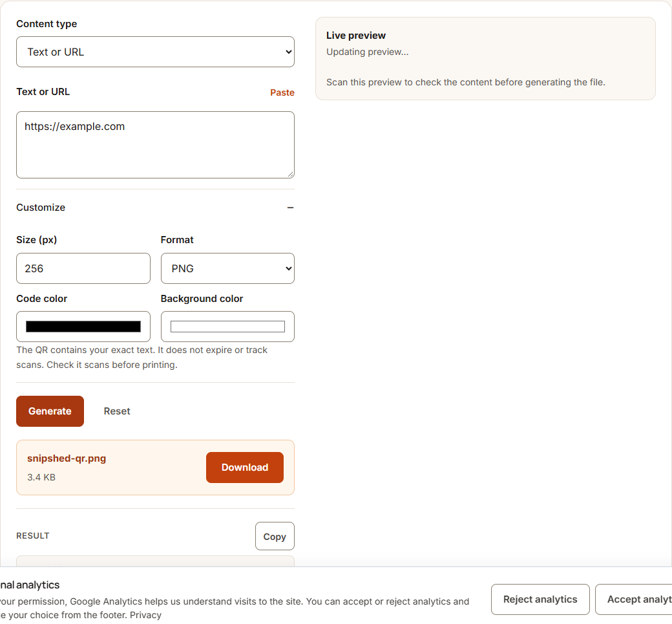Click the 'Updating preview...' status text
Image resolution: width=672 pixels, height=624 pixels.
pos(367,52)
